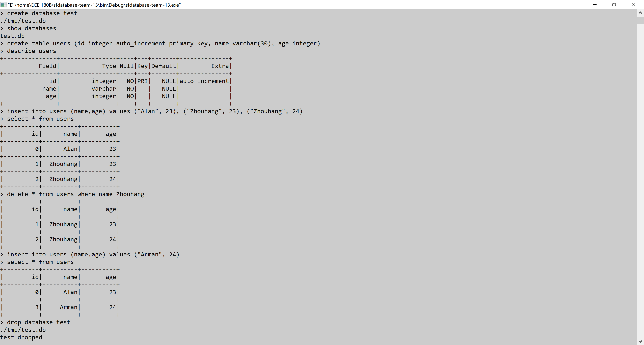
Task: Click 'Zhouhang' in first select row with id 1
Action: pos(63,164)
